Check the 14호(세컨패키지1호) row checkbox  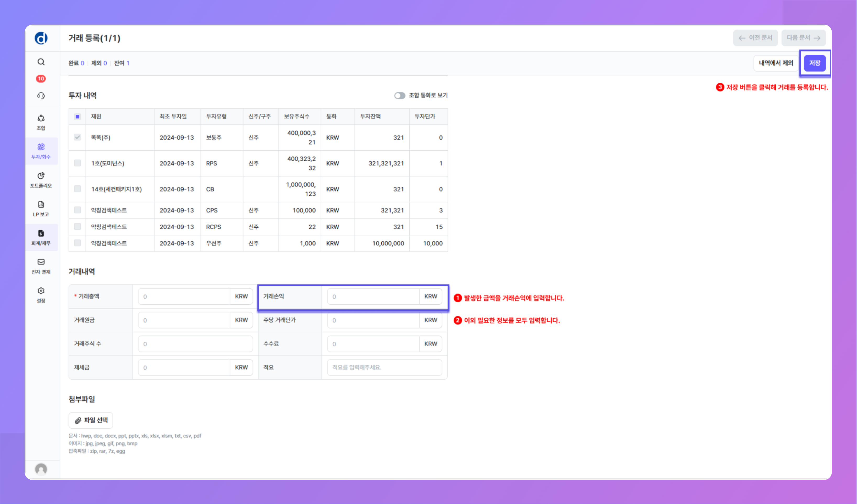click(x=78, y=189)
